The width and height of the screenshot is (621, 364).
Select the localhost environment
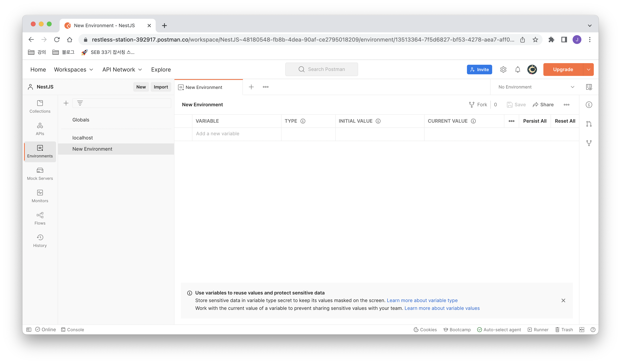tap(83, 138)
